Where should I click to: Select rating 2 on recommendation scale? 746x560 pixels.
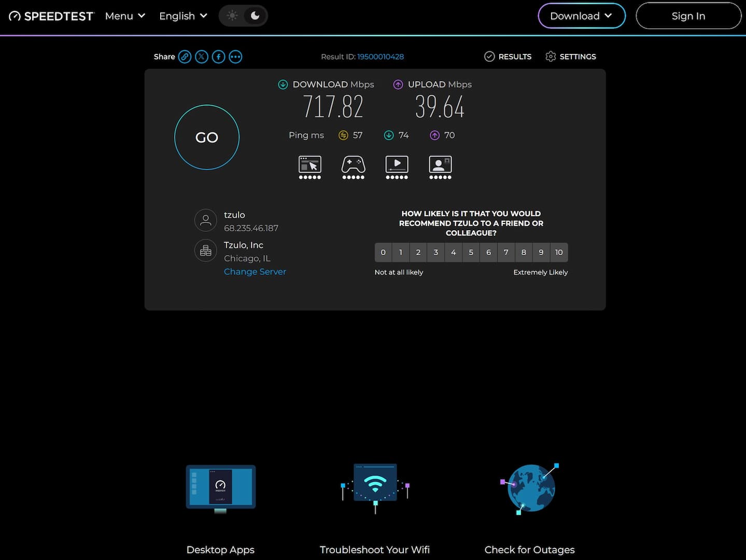[418, 253]
